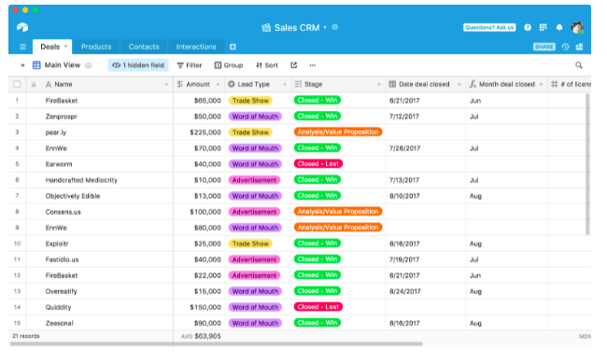Image resolution: width=607 pixels, height=364 pixels.
Task: Click the # of licenses column header
Action: pos(570,84)
